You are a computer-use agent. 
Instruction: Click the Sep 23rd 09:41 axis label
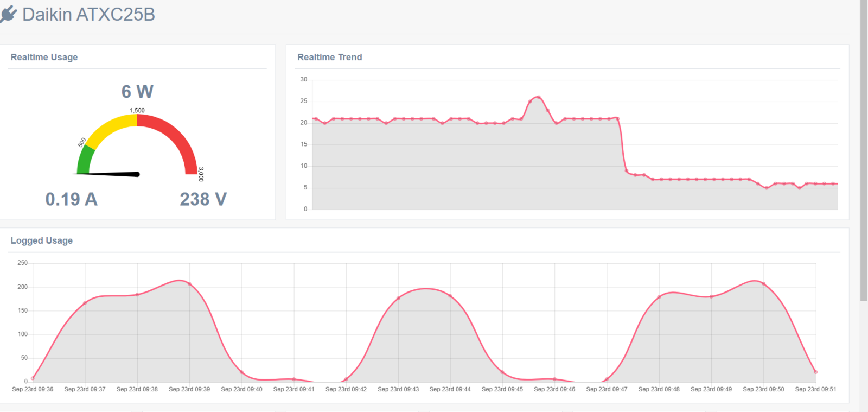click(293, 389)
